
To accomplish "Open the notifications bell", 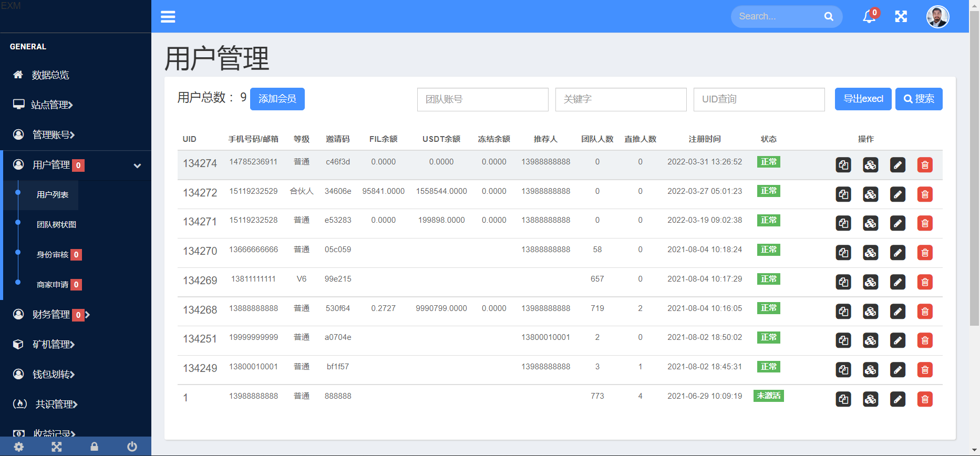I will [x=869, y=16].
